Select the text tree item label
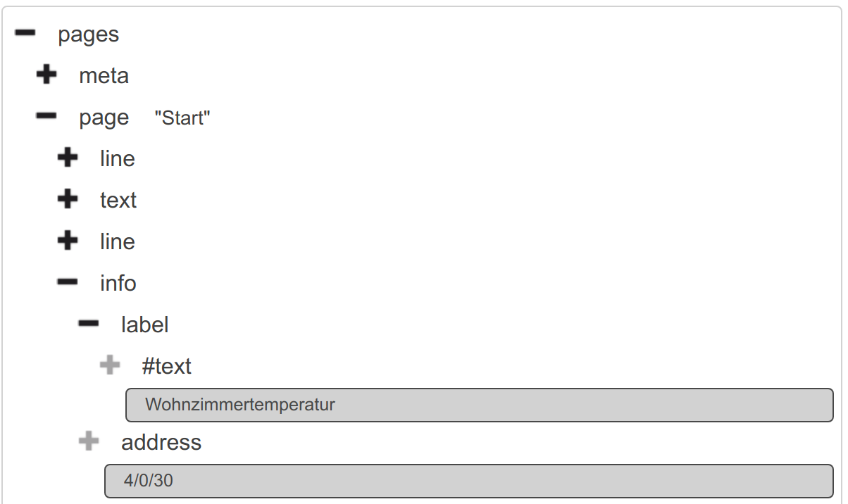Image resolution: width=848 pixels, height=504 pixels. pyautogui.click(x=118, y=201)
